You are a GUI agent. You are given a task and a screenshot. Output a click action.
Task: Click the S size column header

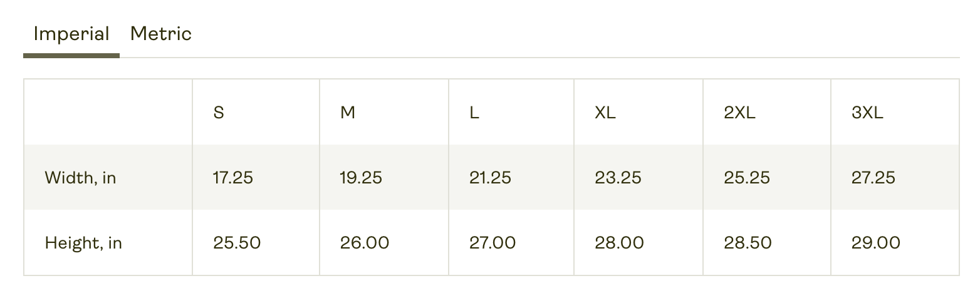pos(219,113)
